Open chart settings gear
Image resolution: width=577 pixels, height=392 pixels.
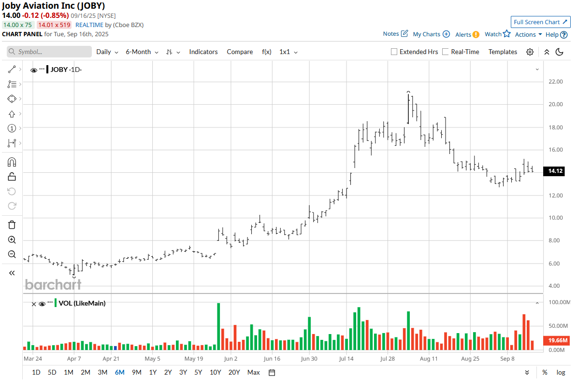tap(530, 52)
